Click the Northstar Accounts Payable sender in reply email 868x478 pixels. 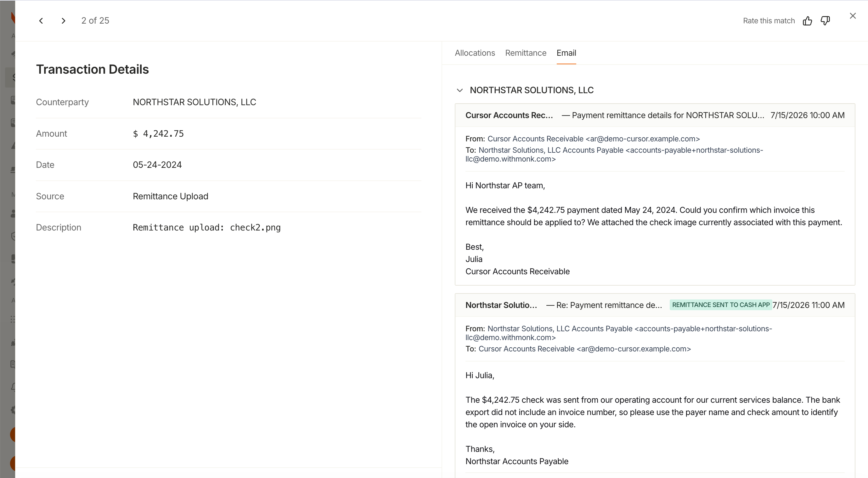619,333
